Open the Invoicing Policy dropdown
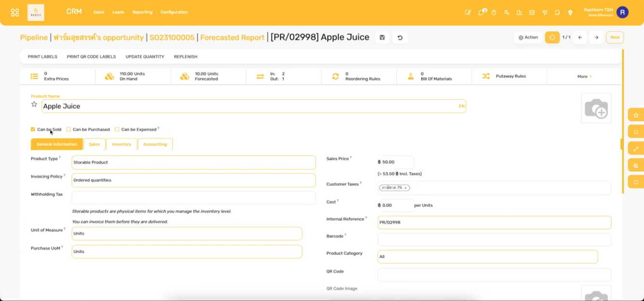The height and width of the screenshot is (301, 644). coord(193,179)
